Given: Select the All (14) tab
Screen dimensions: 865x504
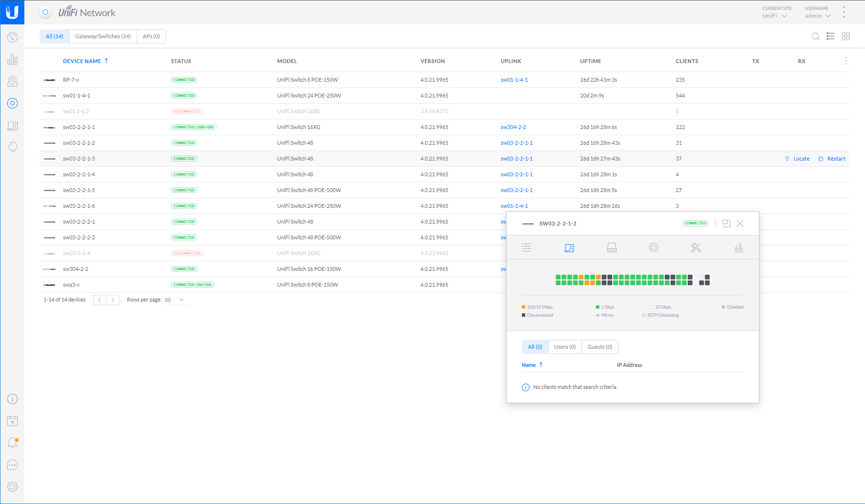Looking at the screenshot, I should click(x=54, y=36).
